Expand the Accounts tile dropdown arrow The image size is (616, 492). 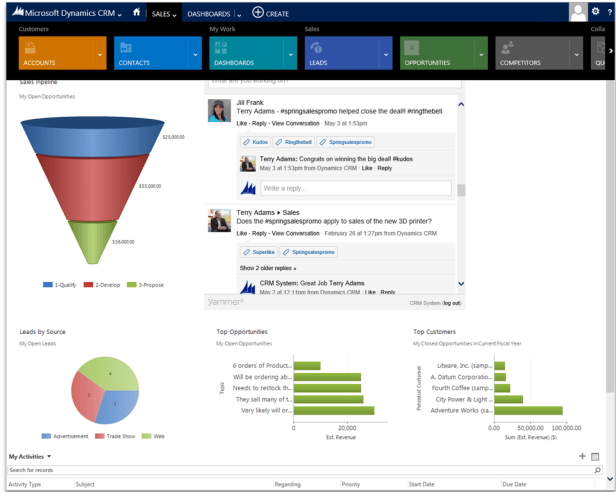coord(100,54)
